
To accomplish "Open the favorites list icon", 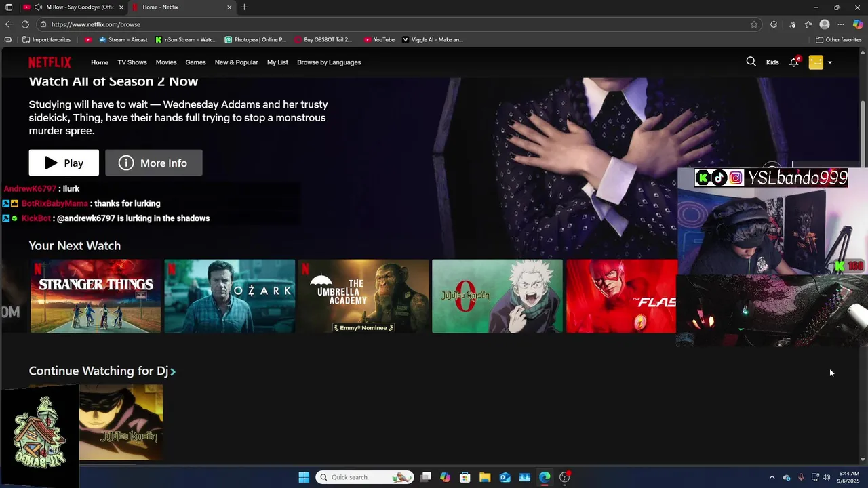I will click(808, 24).
